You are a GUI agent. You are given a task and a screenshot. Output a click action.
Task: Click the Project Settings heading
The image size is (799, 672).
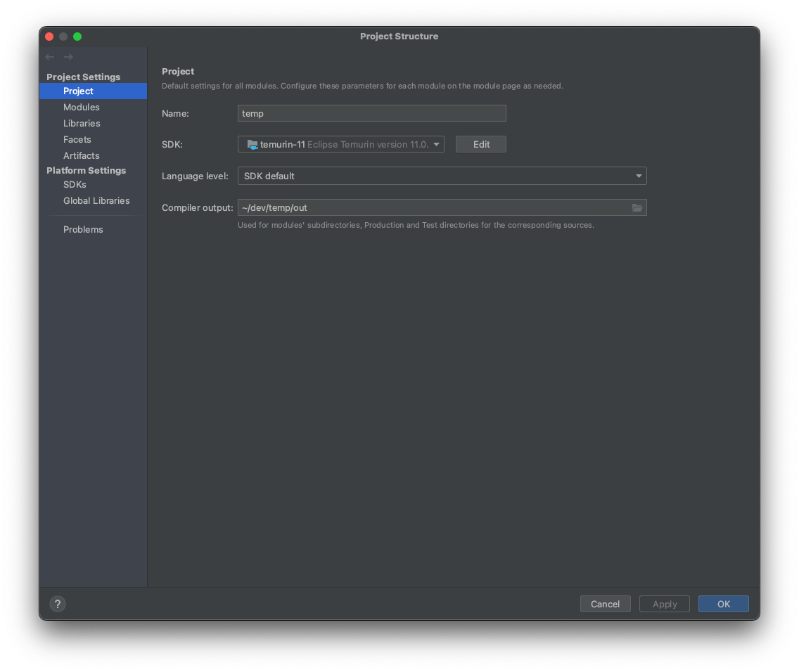click(x=84, y=77)
